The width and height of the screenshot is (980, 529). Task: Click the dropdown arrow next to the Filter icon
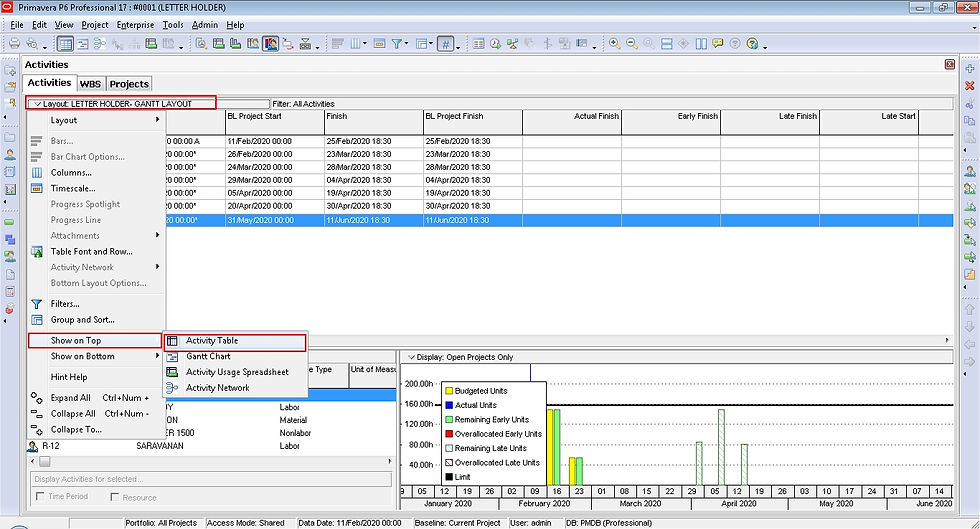pos(407,44)
